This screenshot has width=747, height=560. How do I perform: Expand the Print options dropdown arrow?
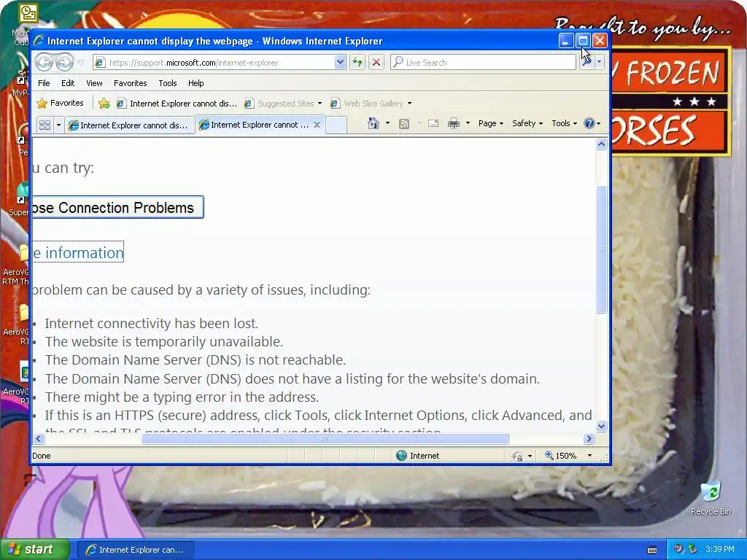[468, 123]
